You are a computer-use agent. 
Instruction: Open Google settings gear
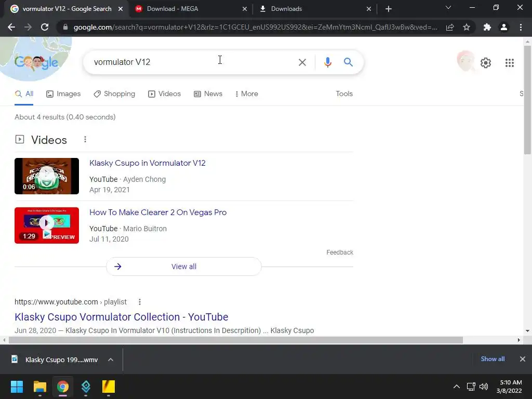tap(486, 63)
